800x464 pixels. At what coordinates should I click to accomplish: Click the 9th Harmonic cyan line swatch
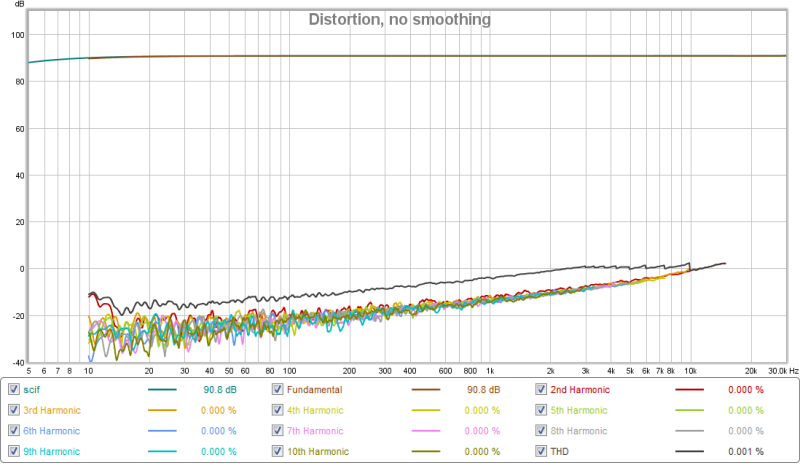tap(162, 451)
